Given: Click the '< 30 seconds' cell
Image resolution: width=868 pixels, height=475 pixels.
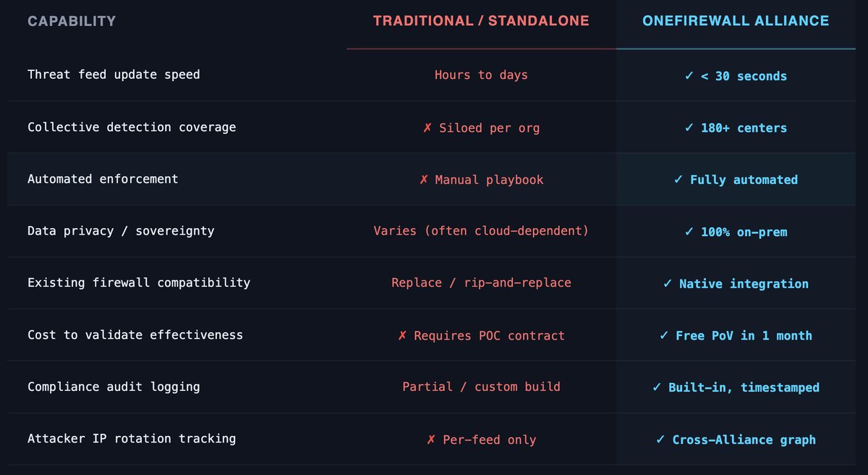Looking at the screenshot, I should 736,76.
